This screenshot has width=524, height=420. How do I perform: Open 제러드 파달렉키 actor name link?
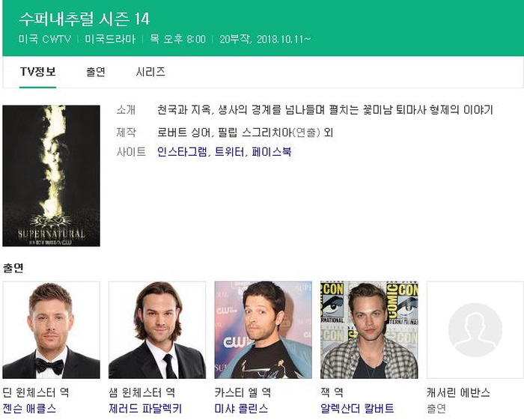[145, 408]
